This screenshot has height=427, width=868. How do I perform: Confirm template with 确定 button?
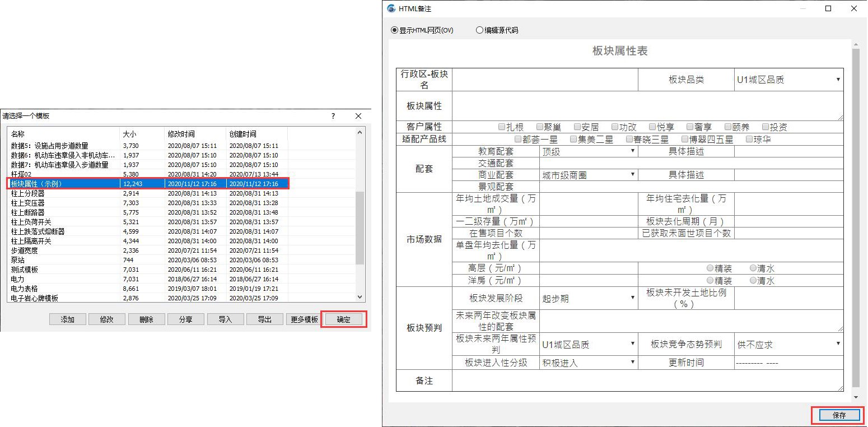[344, 319]
